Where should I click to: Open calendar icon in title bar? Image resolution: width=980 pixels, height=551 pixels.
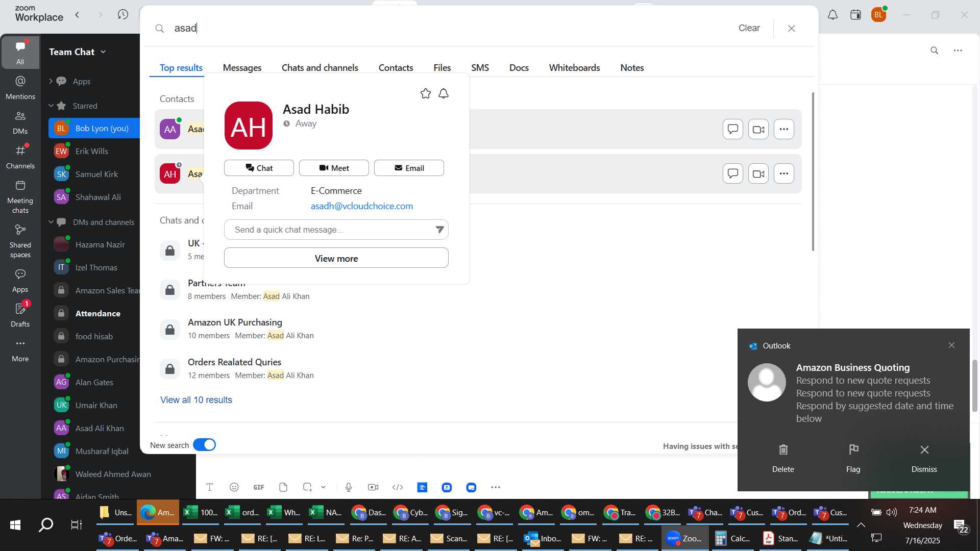point(856,15)
